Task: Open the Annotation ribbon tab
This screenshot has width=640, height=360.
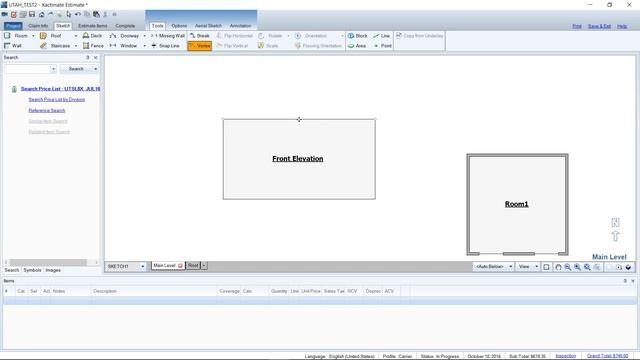Action: tap(240, 26)
